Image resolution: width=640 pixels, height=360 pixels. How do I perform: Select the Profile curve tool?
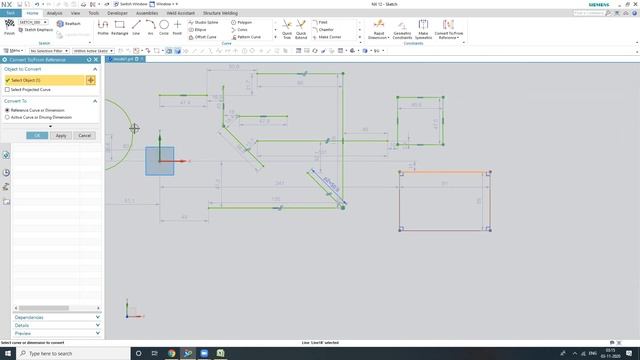(103, 28)
